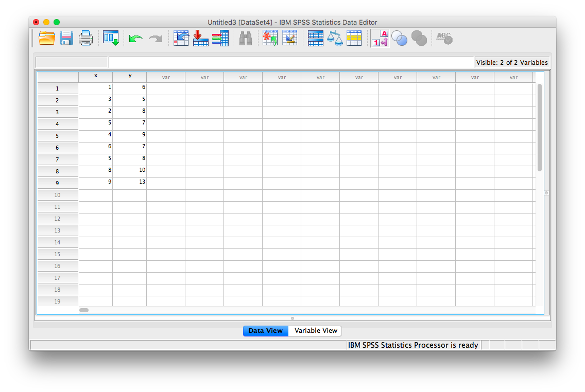The image size is (585, 392).
Task: Click the Visible: 2 of 2 Variables label
Action: (512, 63)
